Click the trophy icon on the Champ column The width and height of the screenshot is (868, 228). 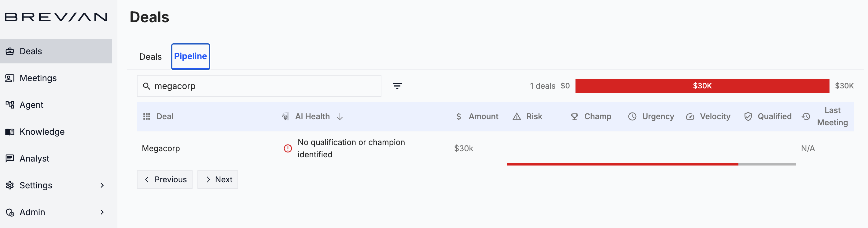(574, 116)
